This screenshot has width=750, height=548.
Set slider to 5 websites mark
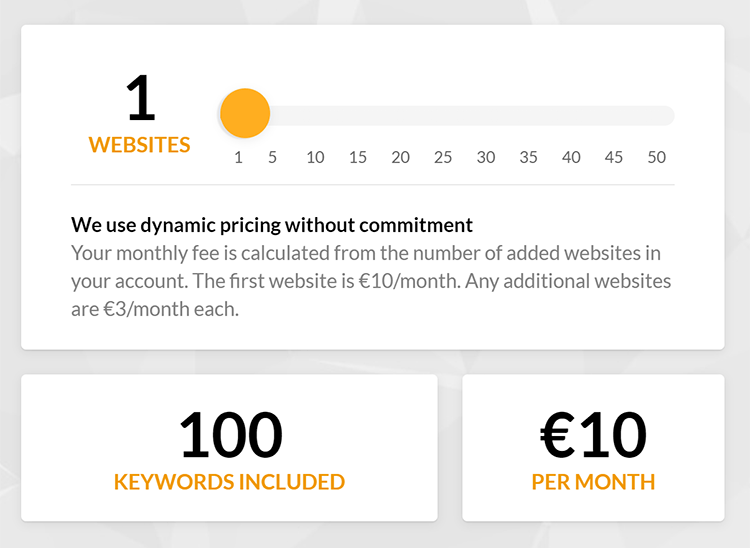click(x=272, y=157)
